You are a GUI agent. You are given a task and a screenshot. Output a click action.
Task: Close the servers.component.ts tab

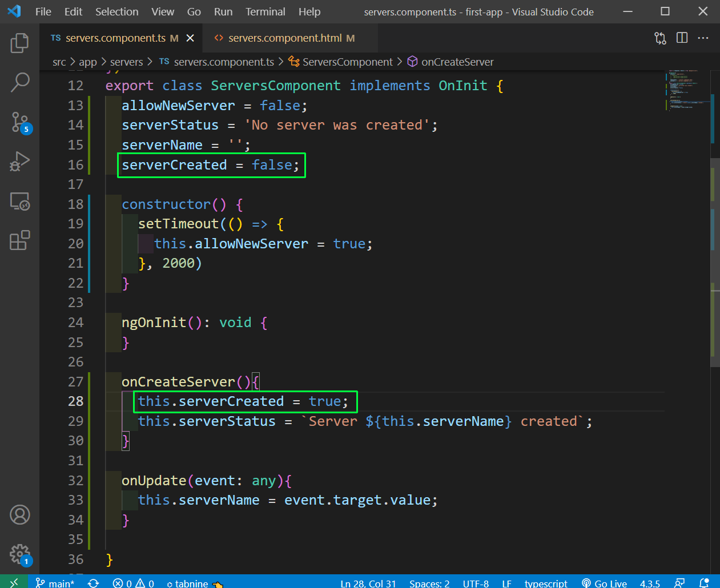(190, 38)
